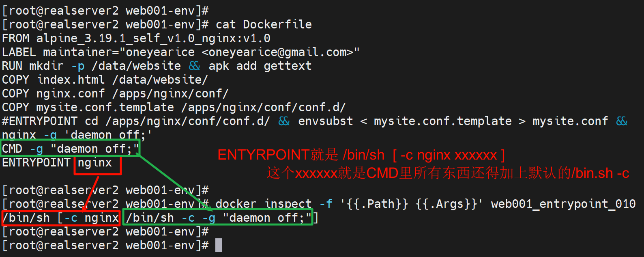Click the "envsubst" command word
The width and height of the screenshot is (644, 257).
(x=325, y=121)
